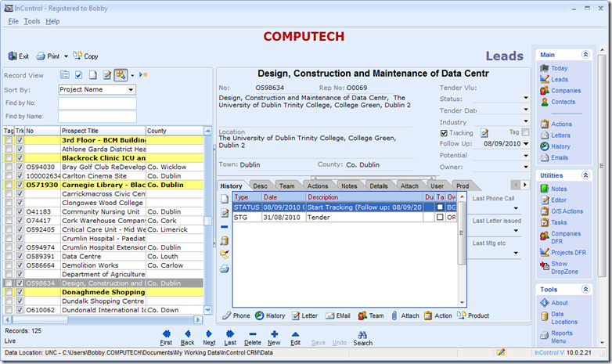Open the Tender Date dropdown
This screenshot has height=364, width=612.
526,110
